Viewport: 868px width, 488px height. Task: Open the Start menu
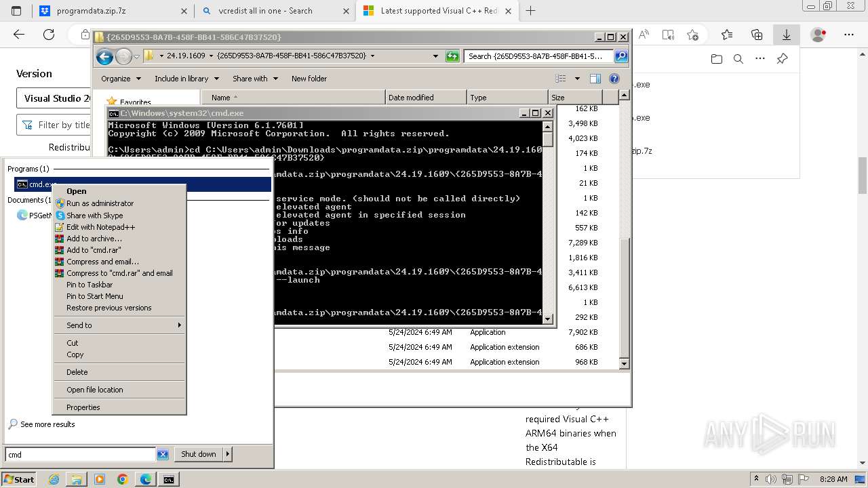[19, 479]
